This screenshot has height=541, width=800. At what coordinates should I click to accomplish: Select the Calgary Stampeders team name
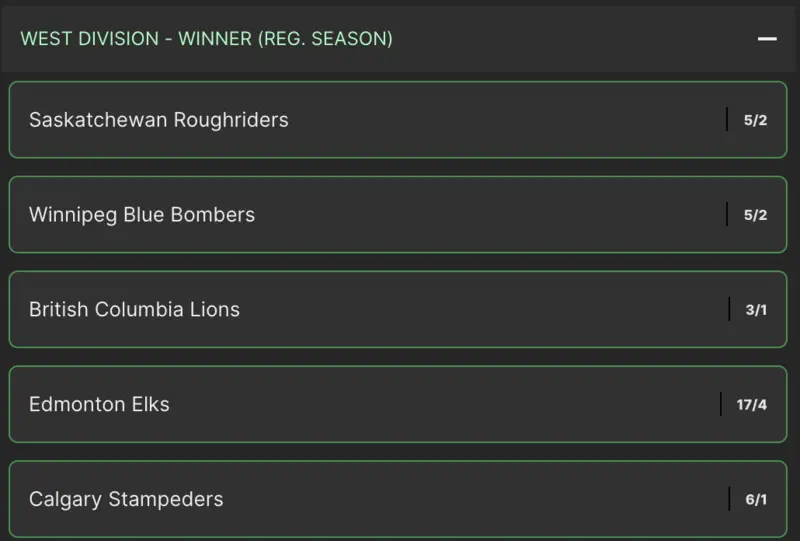coord(126,499)
